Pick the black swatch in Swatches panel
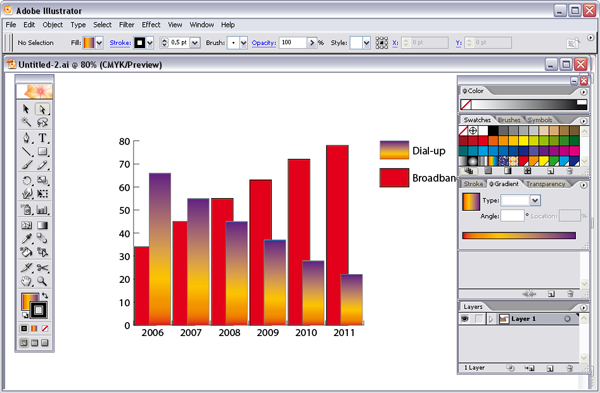 point(493,131)
